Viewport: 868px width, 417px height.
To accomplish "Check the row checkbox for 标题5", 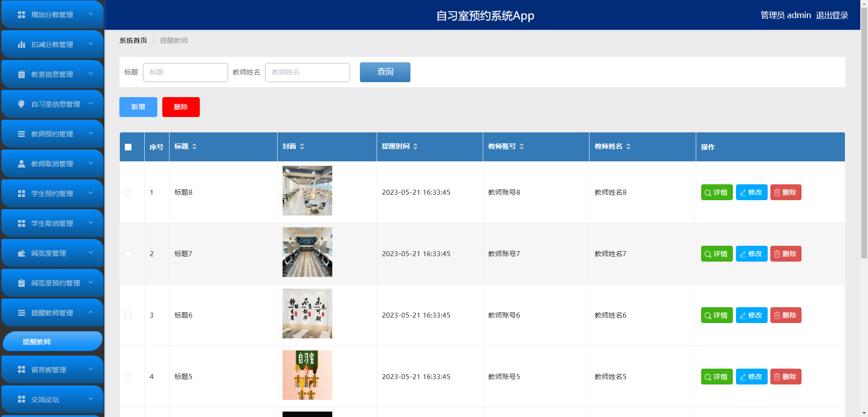I will click(128, 376).
